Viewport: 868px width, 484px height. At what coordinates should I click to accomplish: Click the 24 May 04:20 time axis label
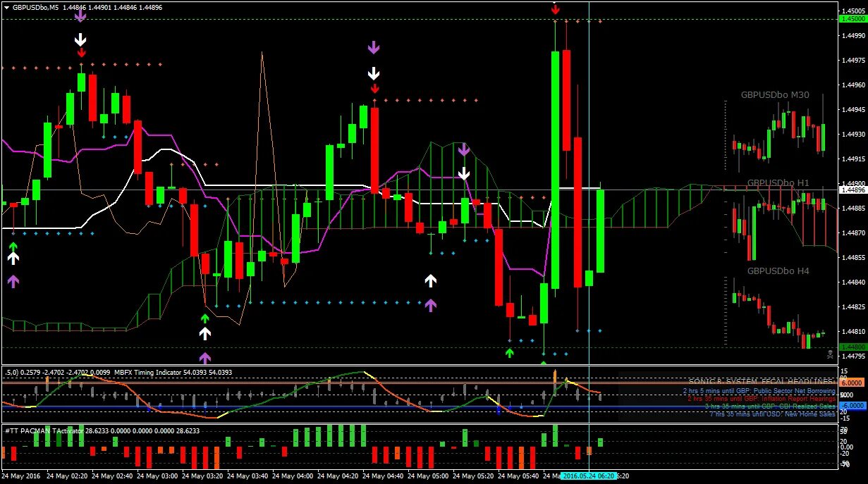coord(338,477)
